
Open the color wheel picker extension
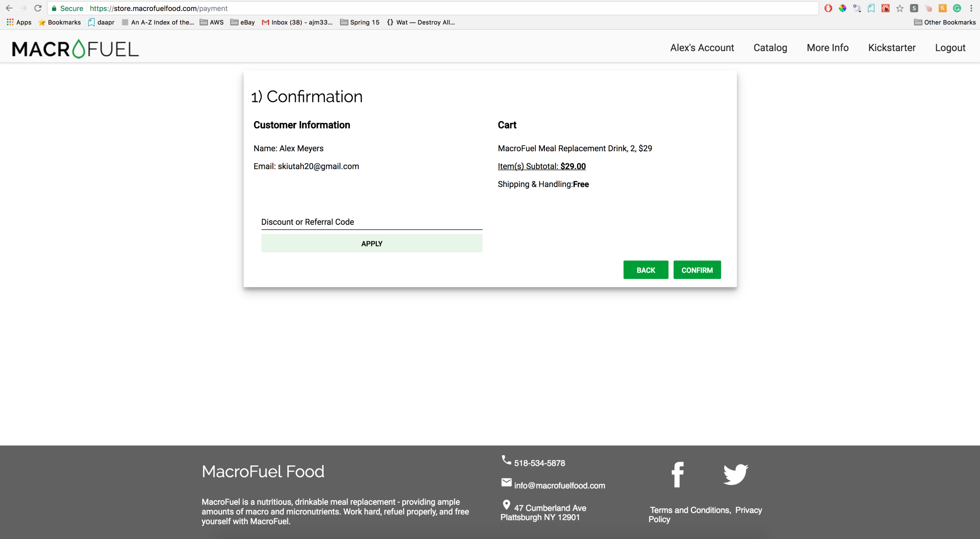pyautogui.click(x=842, y=8)
